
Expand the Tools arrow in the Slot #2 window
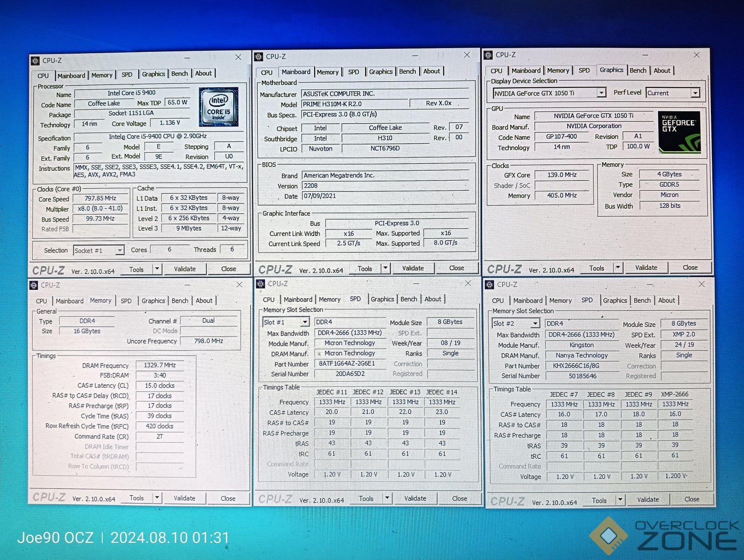620,500
